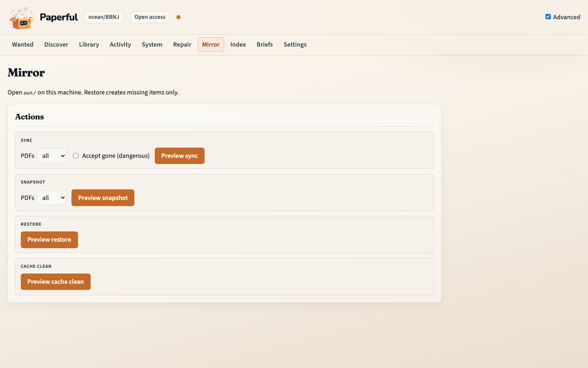The width and height of the screenshot is (588, 368).
Task: Click the SNAPSHOT section label
Action: pyautogui.click(x=33, y=182)
